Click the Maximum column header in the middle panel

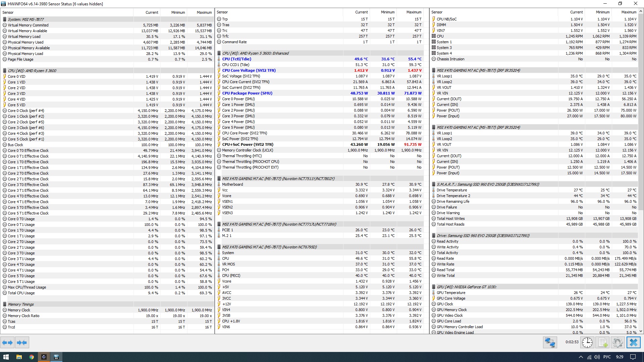(414, 12)
